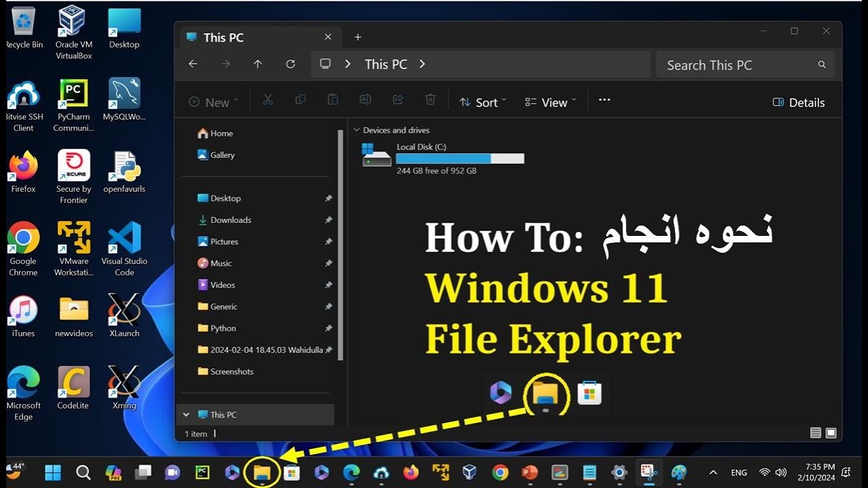Click the Local Disk (C:) storage bar
Image resolution: width=868 pixels, height=488 pixels.
460,159
